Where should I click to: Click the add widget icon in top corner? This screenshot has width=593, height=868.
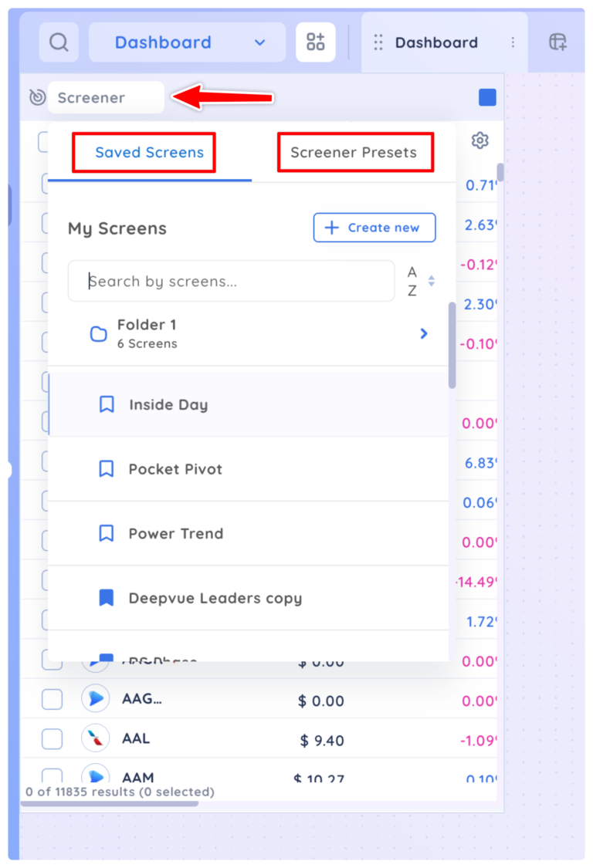558,42
